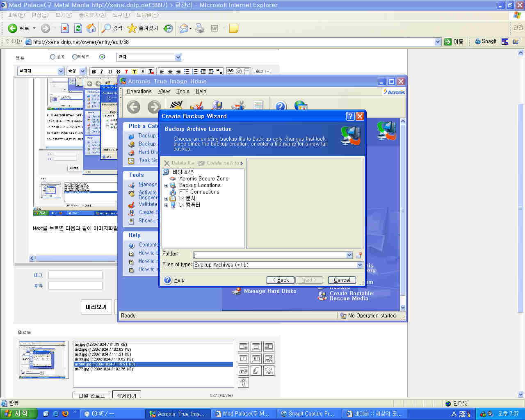
Task: Open the Acronis View menu
Action: (x=164, y=91)
